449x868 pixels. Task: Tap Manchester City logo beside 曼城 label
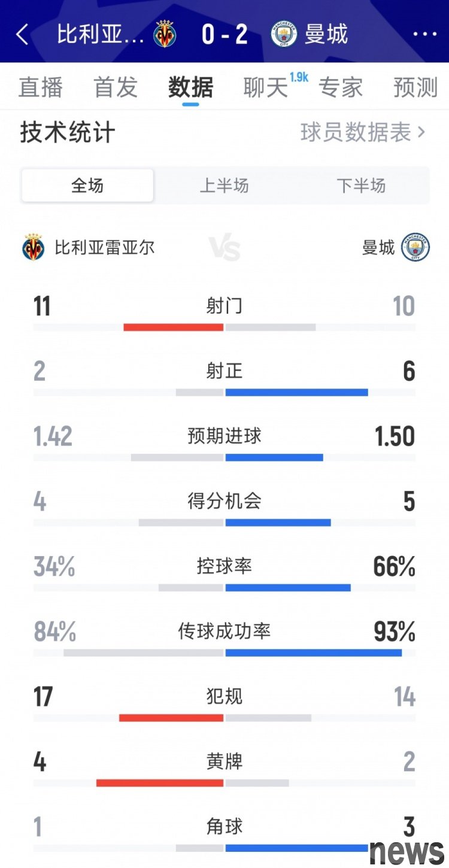coord(415,247)
